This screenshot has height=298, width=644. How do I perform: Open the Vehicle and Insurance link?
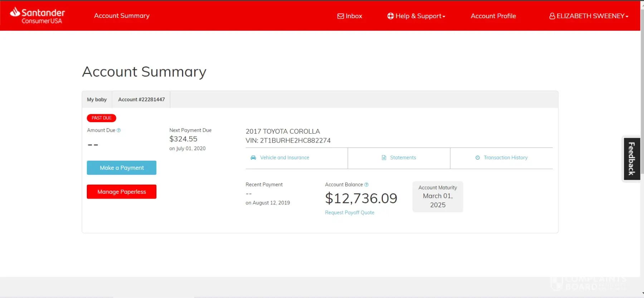[x=284, y=158]
